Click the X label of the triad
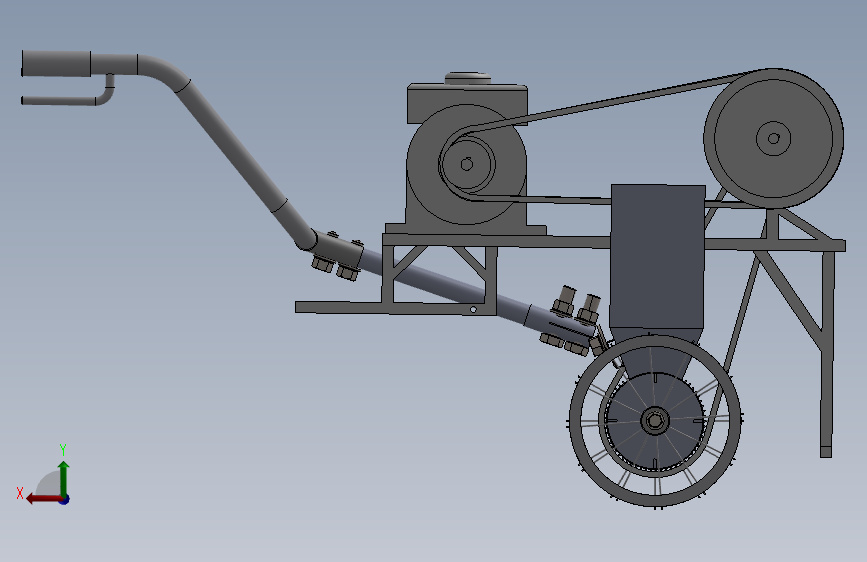 20,493
